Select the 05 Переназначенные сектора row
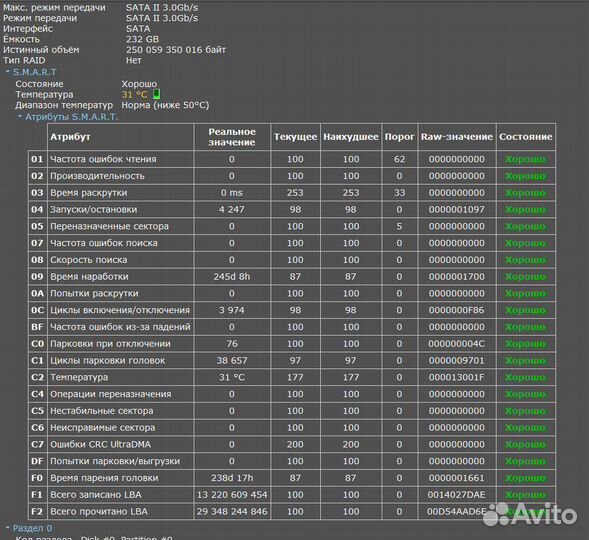This screenshot has height=540, width=589. click(x=292, y=226)
